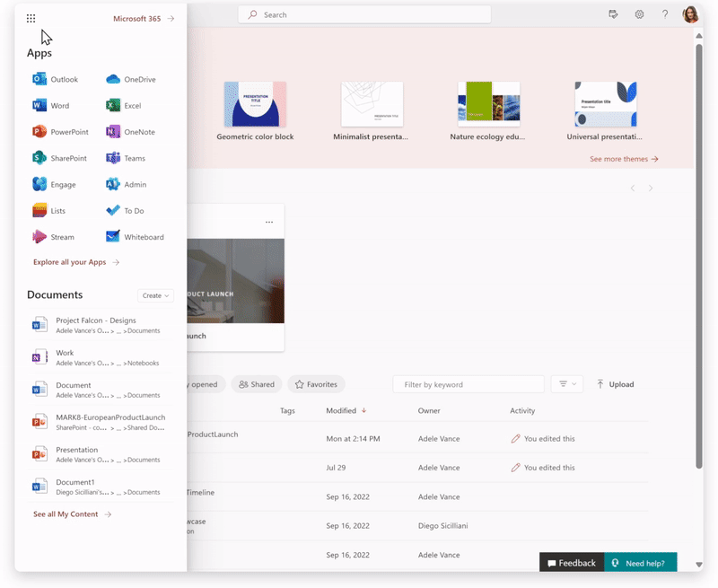Open Stream app
This screenshot has width=718, height=588.
tap(53, 237)
